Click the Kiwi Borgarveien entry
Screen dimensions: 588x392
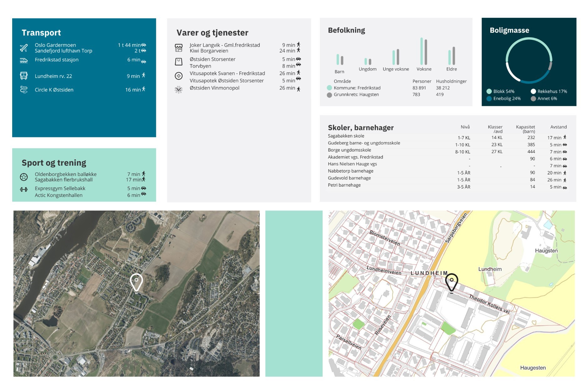[x=209, y=51]
